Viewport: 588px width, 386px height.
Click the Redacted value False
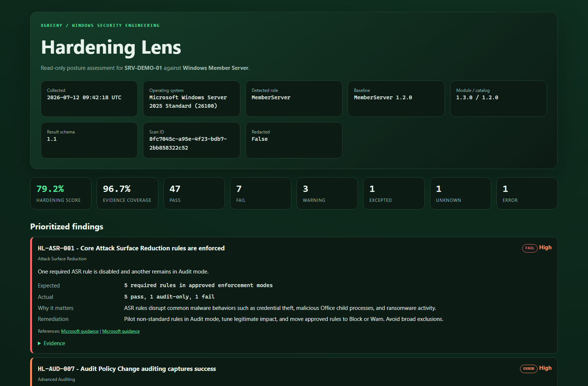click(x=259, y=139)
